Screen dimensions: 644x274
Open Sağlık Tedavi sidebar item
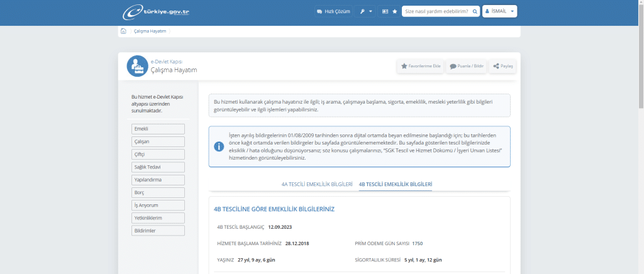158,167
